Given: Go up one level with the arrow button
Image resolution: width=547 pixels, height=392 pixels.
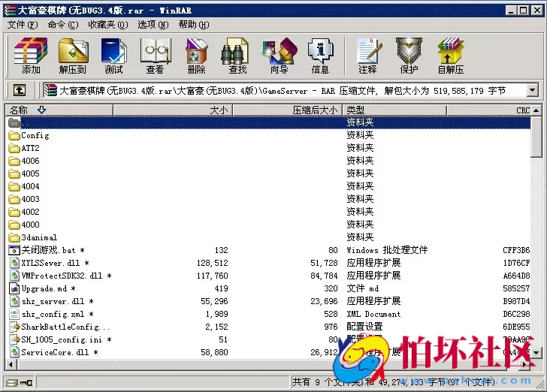Looking at the screenshot, I should pos(20,91).
